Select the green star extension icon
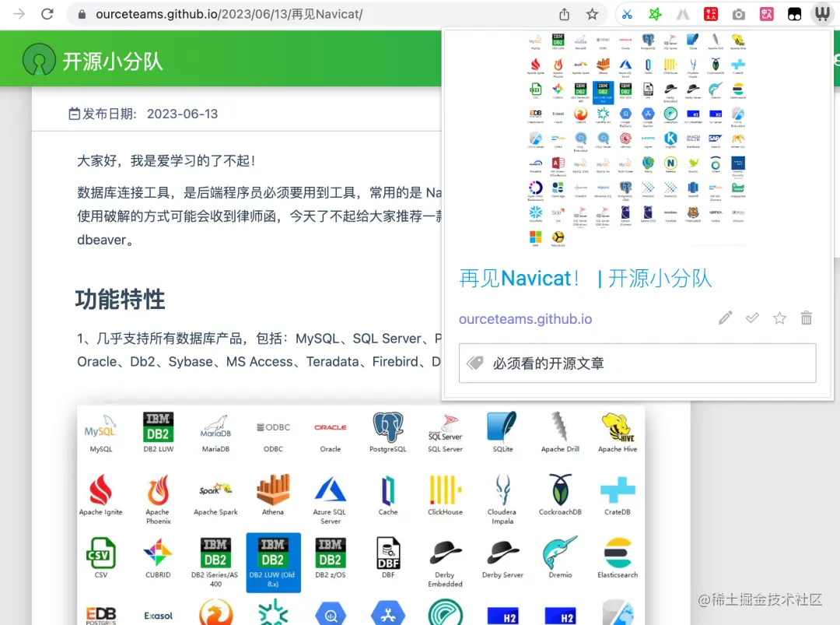 pyautogui.click(x=655, y=14)
